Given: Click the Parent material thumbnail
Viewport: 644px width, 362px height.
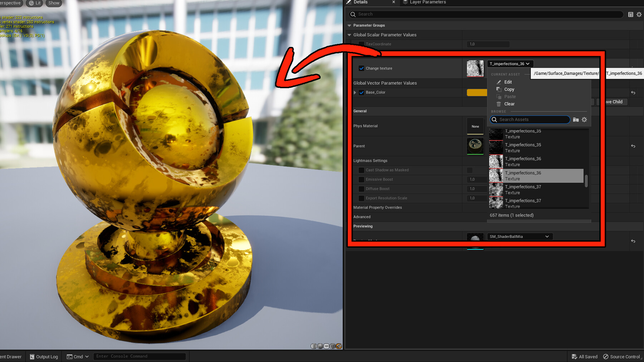Looking at the screenshot, I should click(475, 146).
